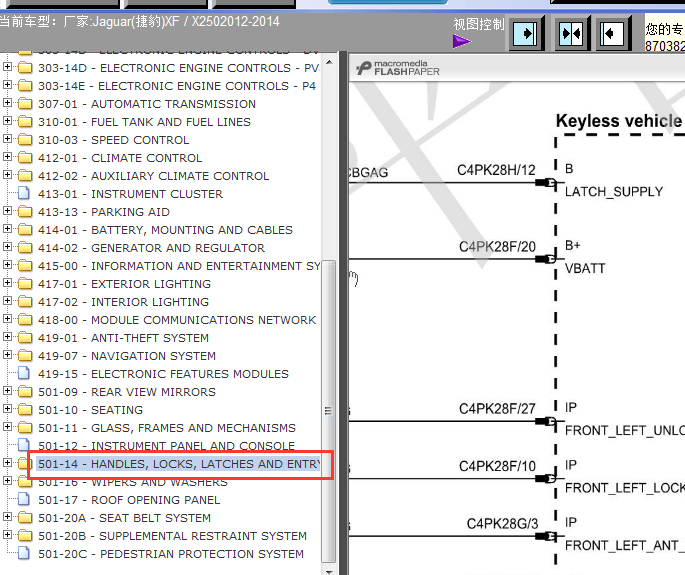Image resolution: width=685 pixels, height=575 pixels.
Task: Click the C4PK28F/20 connector label in diagram
Action: (497, 246)
